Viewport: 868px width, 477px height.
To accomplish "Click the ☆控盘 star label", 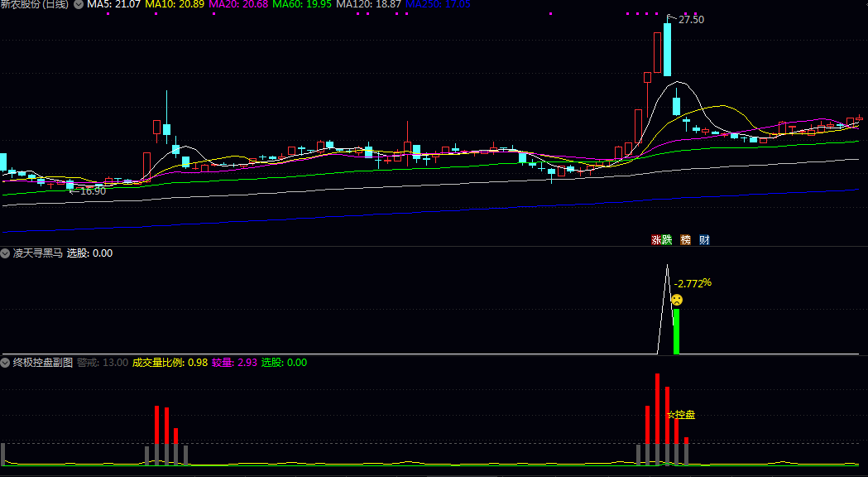I will tap(681, 414).
